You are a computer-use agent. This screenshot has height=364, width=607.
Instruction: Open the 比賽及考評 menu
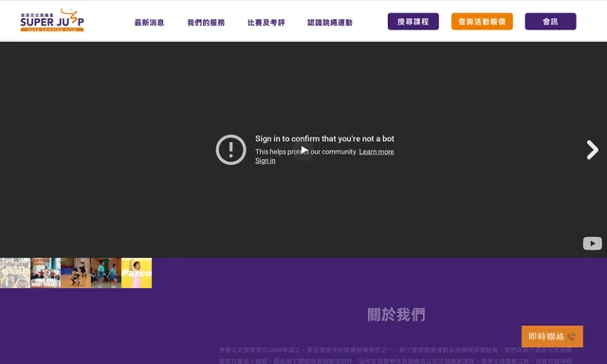[x=267, y=23]
